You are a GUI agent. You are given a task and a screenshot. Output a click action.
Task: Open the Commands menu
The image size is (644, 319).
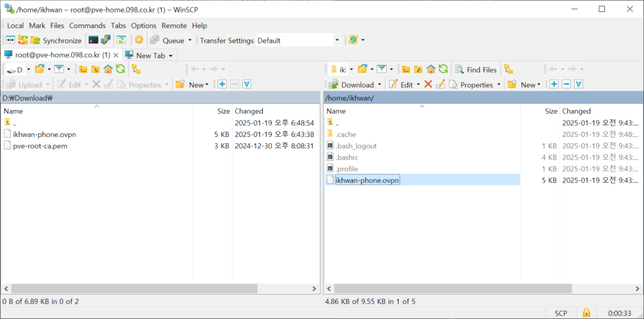point(87,26)
